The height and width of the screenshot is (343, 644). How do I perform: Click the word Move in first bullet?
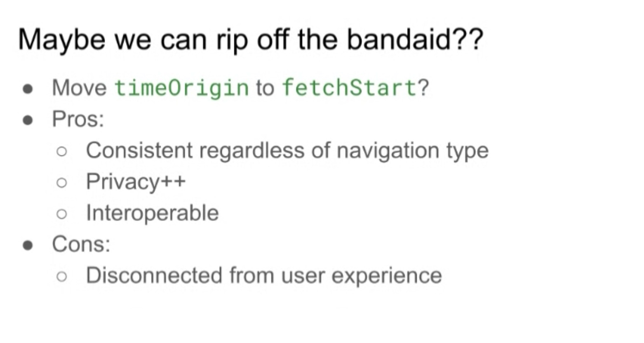click(x=79, y=87)
